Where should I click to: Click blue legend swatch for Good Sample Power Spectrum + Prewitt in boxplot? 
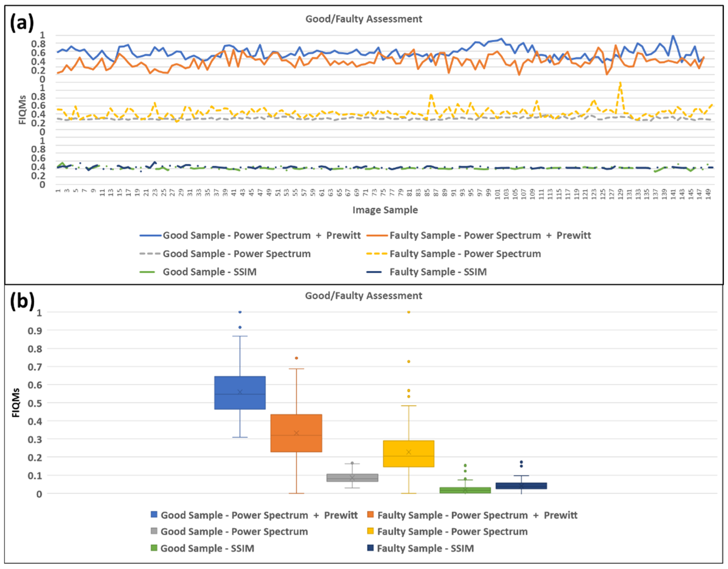[x=154, y=514]
